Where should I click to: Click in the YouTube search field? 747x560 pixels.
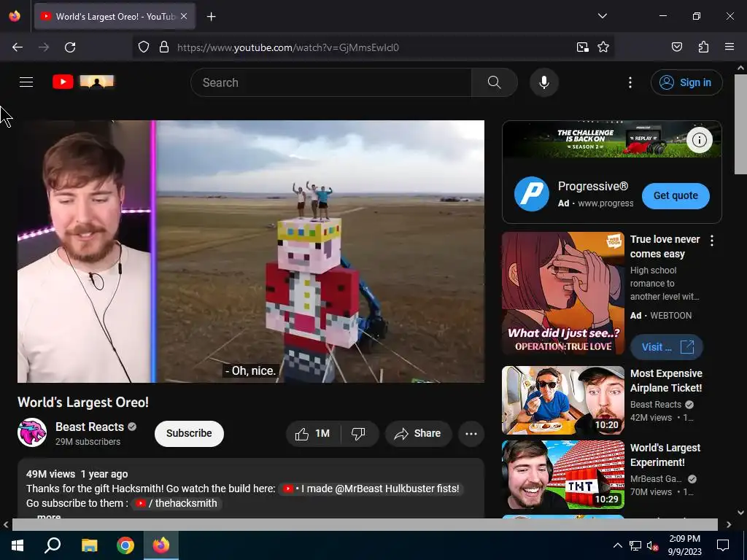(x=331, y=82)
